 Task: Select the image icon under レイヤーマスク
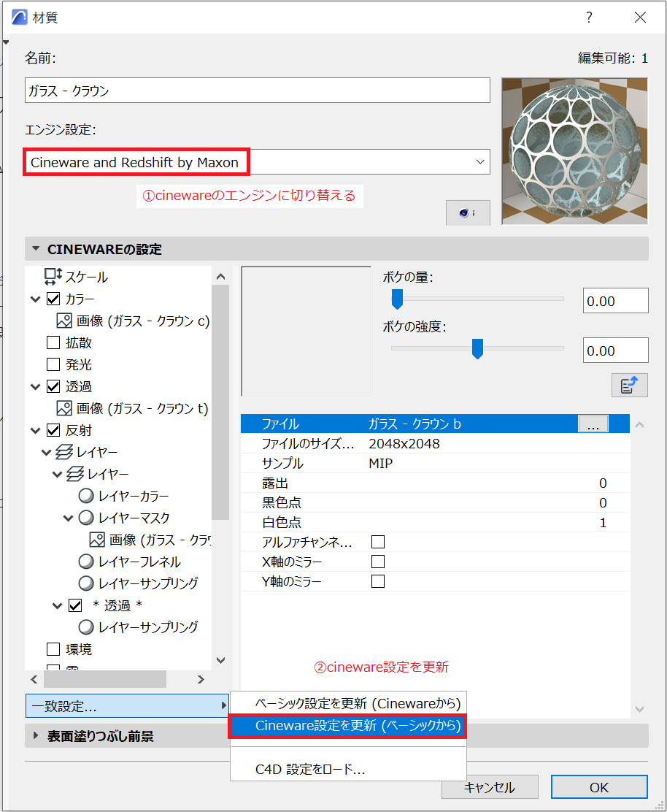click(97, 540)
